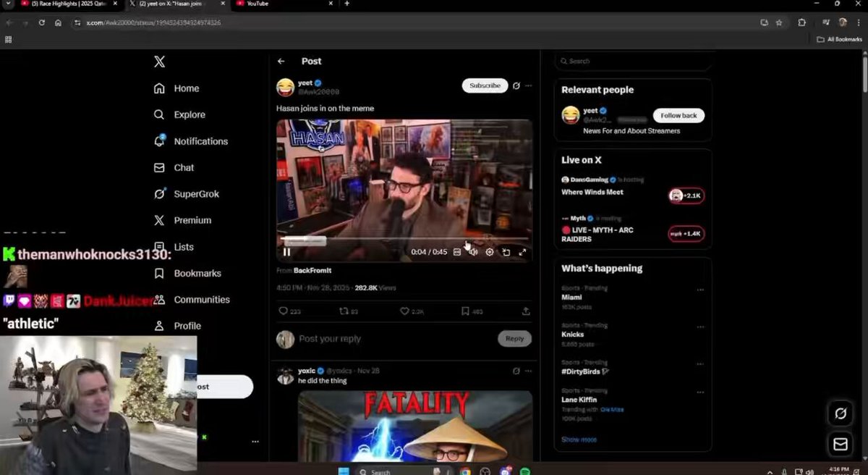Click the x.com address bar
The height and width of the screenshot is (475, 868).
pyautogui.click(x=412, y=22)
